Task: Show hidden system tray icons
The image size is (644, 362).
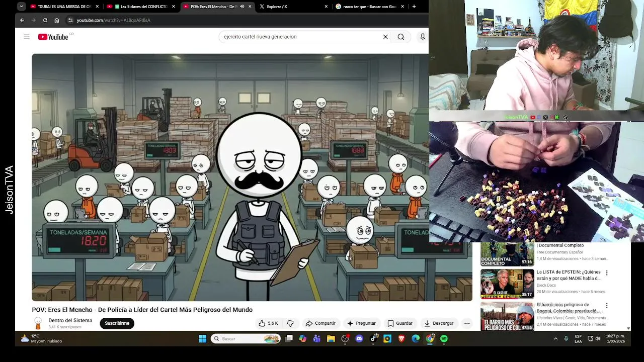Action: click(x=555, y=339)
